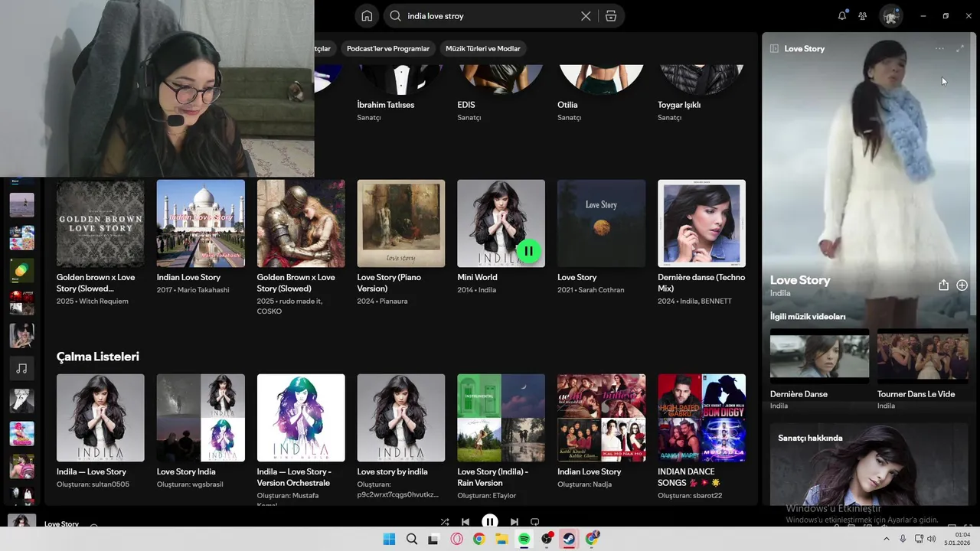
Task: Collapse the Now Playing panel icon
Action: pyautogui.click(x=774, y=48)
